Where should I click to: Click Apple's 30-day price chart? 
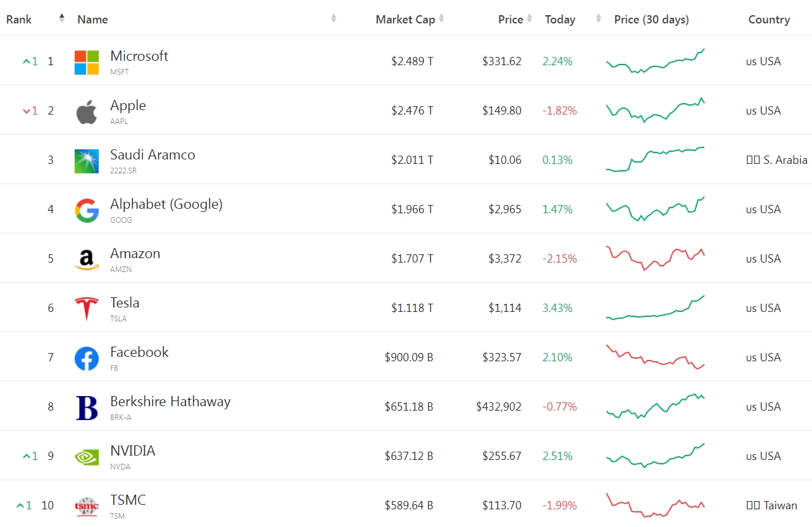(x=656, y=109)
